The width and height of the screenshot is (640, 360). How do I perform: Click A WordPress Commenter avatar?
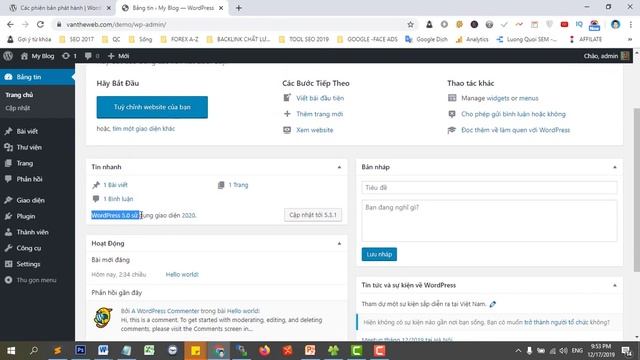coord(103,318)
